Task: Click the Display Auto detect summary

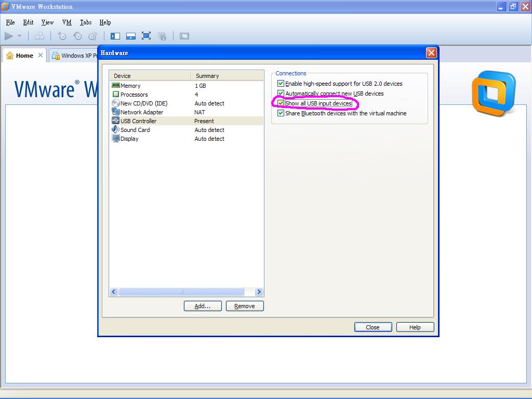Action: tap(209, 139)
